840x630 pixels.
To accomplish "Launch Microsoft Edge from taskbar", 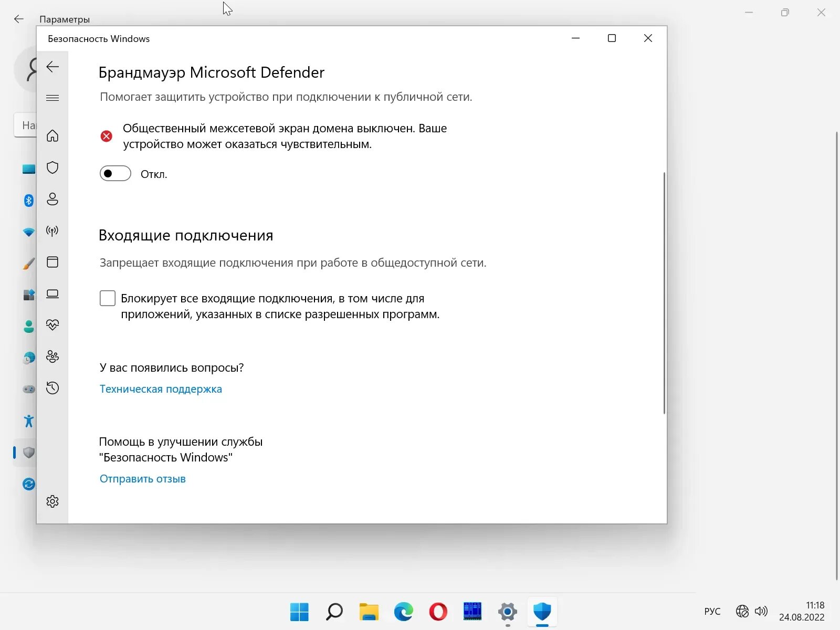I will [x=403, y=612].
